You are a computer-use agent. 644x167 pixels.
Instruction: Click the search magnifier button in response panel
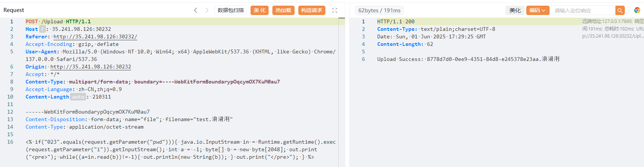tap(620, 11)
